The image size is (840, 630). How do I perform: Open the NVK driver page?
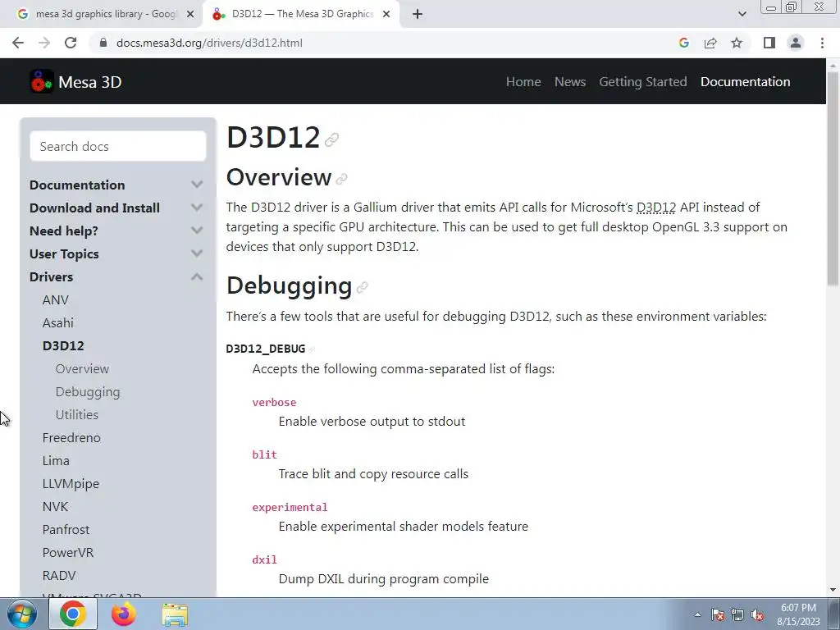pos(55,507)
